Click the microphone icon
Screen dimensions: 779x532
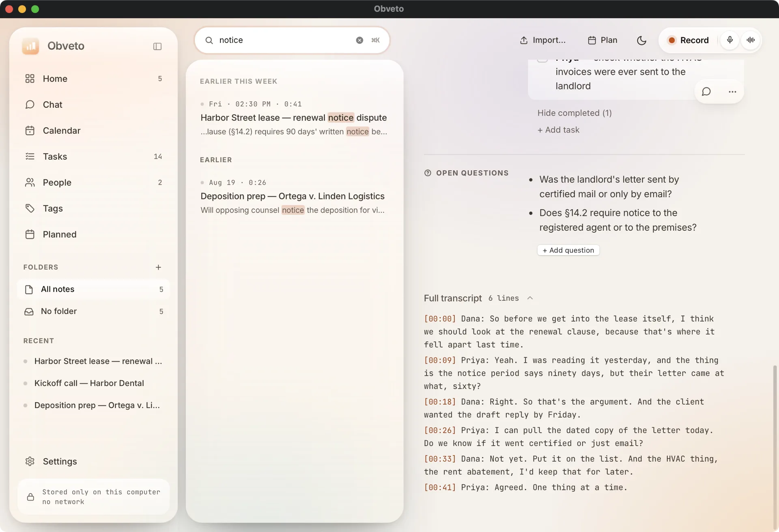pos(730,40)
